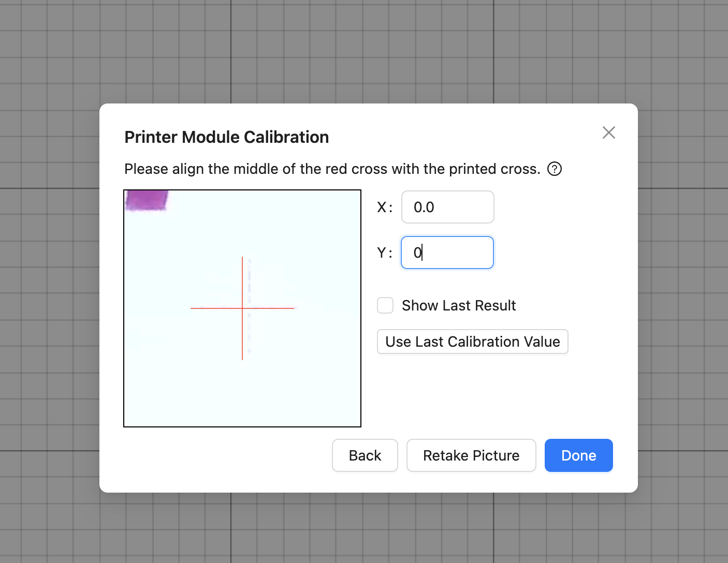The height and width of the screenshot is (563, 728).
Task: Enable the Show Last Result checkbox
Action: coord(385,305)
